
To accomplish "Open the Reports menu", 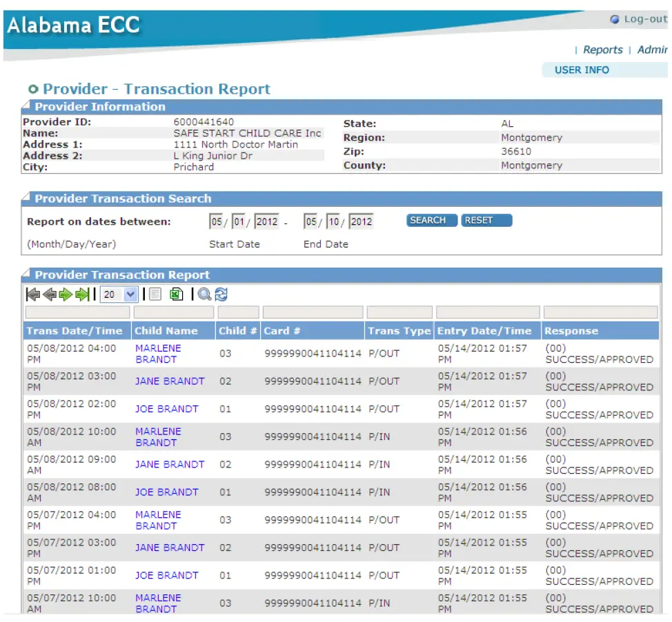I will click(x=604, y=49).
